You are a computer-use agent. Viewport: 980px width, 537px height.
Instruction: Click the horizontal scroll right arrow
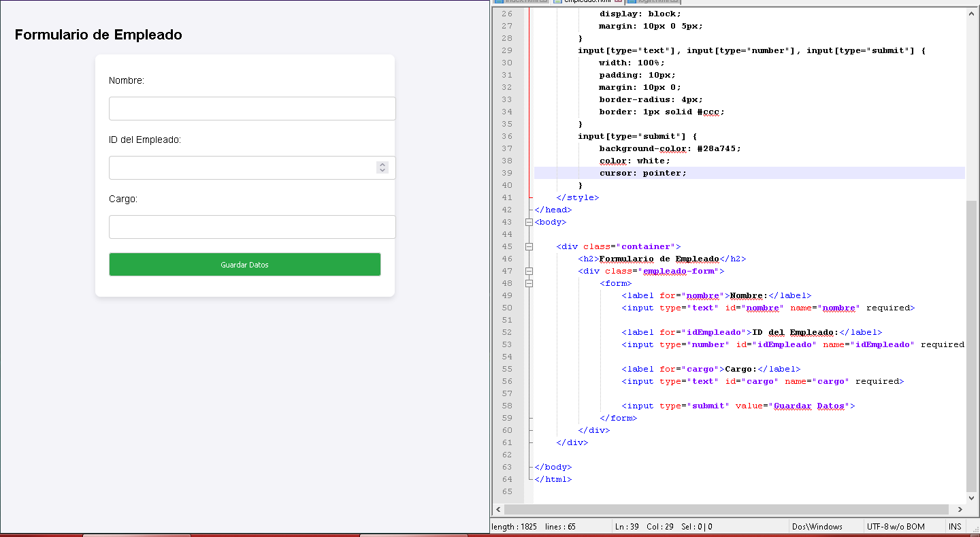960,509
